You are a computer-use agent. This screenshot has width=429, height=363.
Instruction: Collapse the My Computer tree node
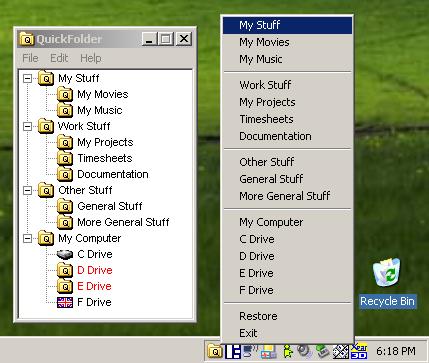point(28,239)
